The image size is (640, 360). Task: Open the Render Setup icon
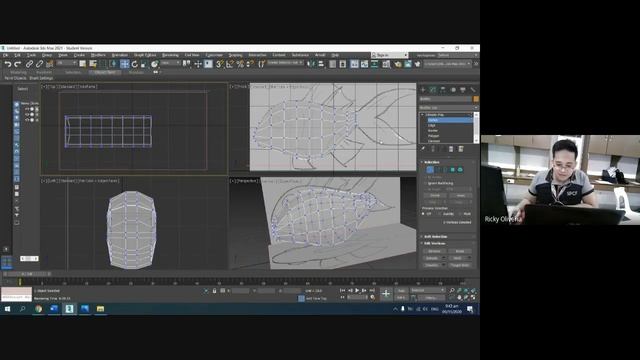[x=398, y=64]
